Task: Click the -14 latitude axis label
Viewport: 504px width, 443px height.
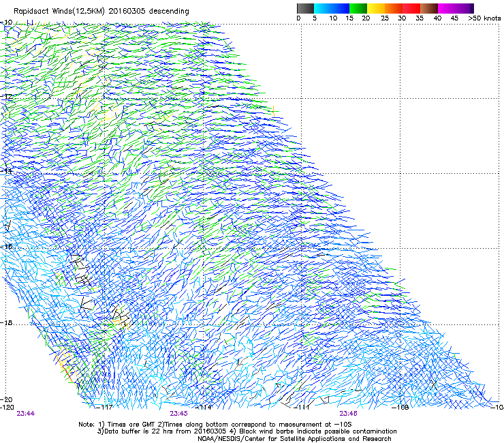Action: pos(6,171)
